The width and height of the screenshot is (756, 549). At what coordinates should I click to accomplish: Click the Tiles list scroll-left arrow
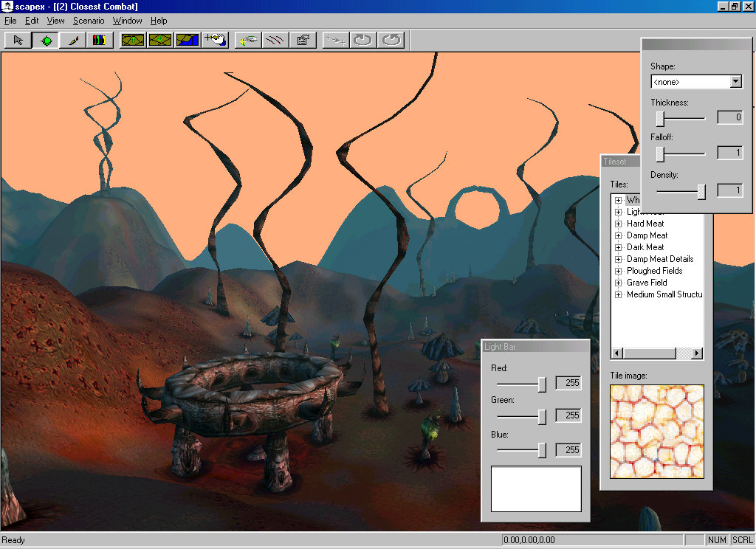tap(616, 353)
